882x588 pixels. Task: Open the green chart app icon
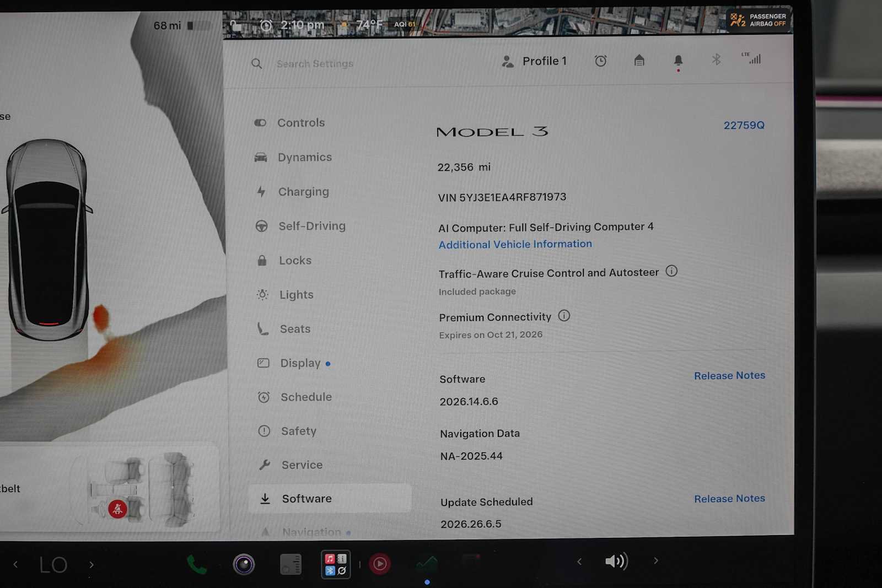point(427,563)
